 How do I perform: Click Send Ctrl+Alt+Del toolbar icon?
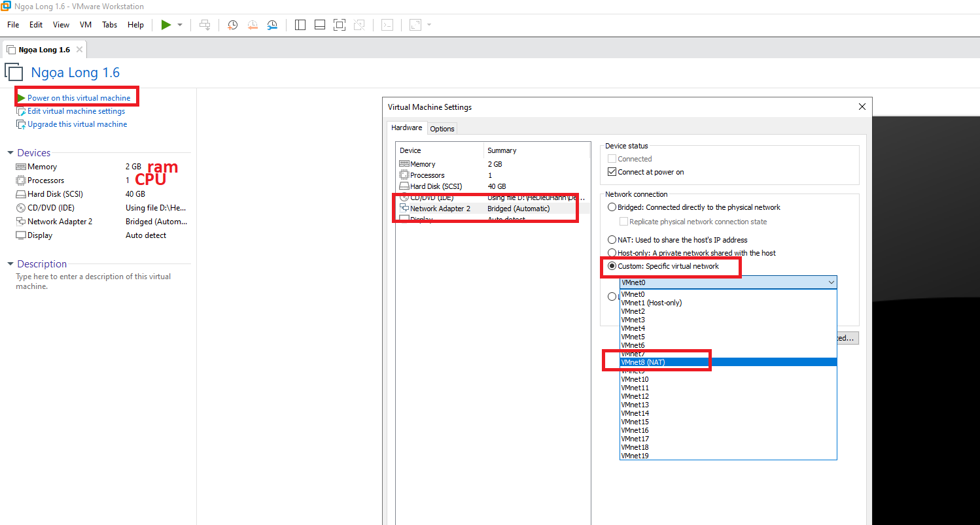coord(205,25)
